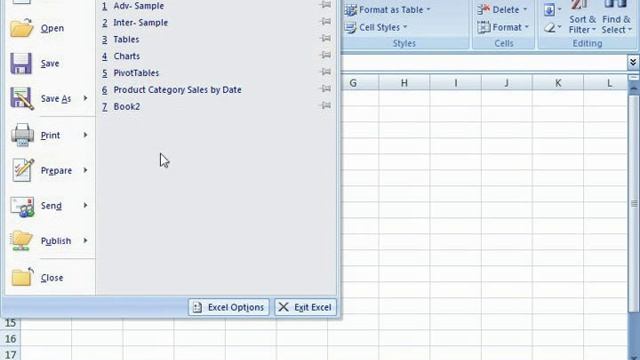640x360 pixels.
Task: Click the Print printer icon
Action: click(22, 135)
